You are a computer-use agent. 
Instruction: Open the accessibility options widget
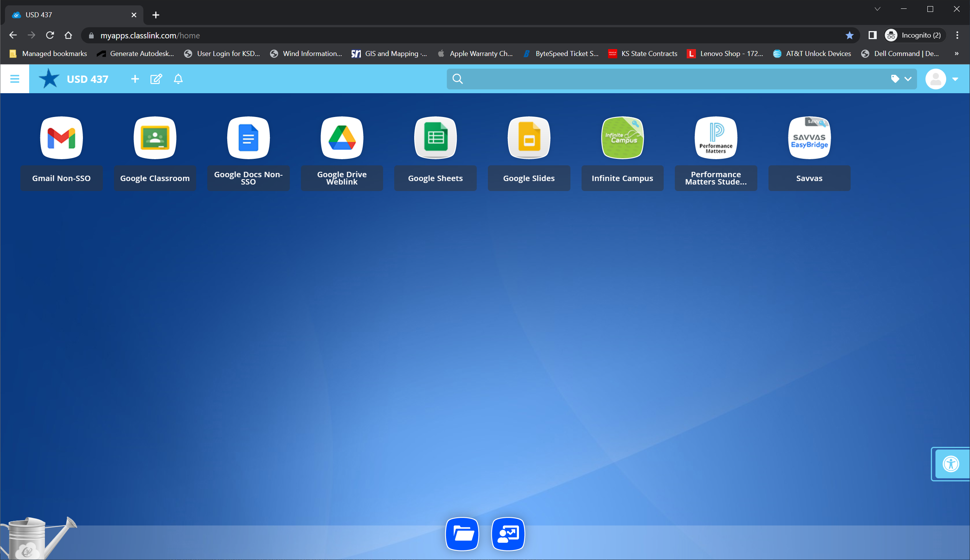click(x=950, y=464)
